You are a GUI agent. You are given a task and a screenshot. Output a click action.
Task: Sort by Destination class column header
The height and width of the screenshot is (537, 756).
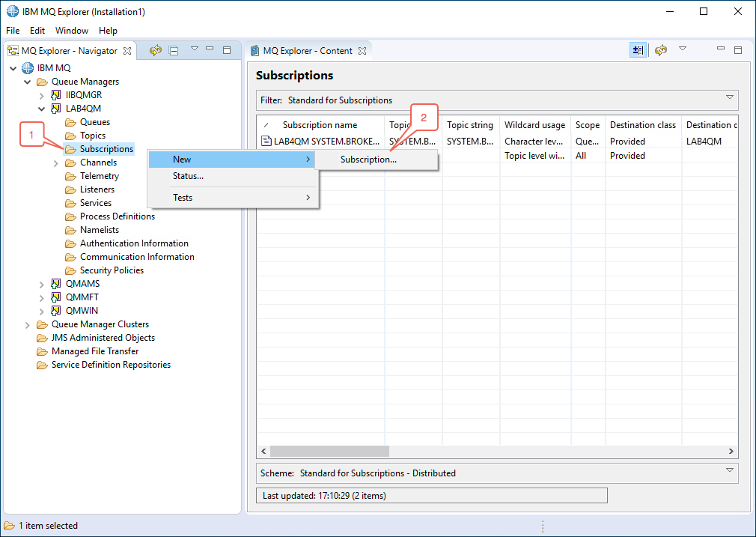(x=643, y=125)
